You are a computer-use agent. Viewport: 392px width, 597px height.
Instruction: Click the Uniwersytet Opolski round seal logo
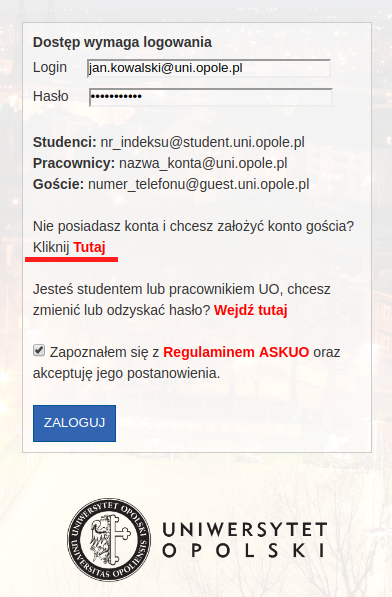(x=109, y=540)
